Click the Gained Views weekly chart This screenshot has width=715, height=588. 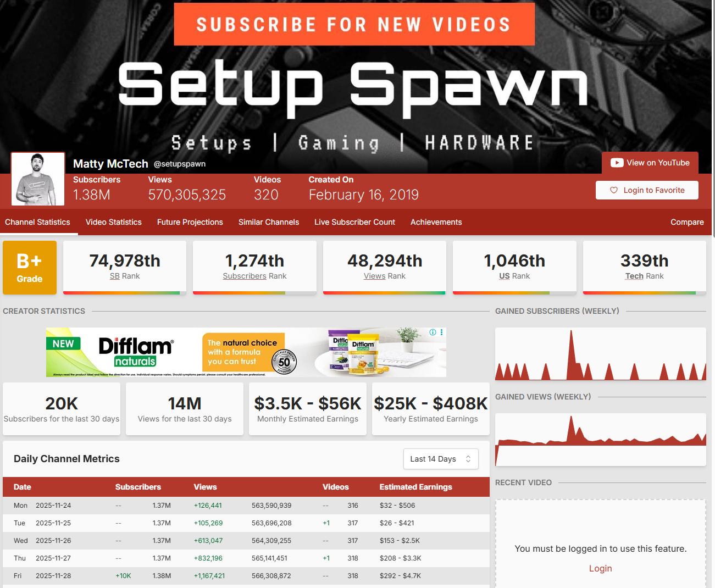(x=600, y=440)
